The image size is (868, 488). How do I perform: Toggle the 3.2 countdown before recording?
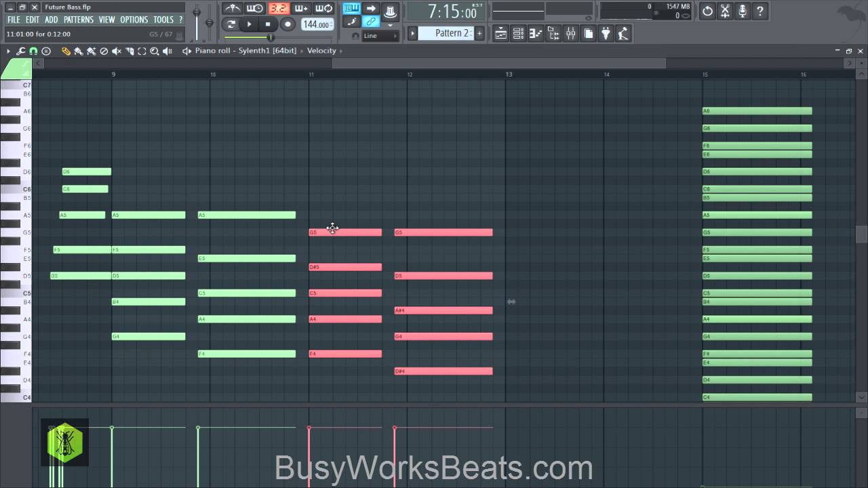(278, 8)
